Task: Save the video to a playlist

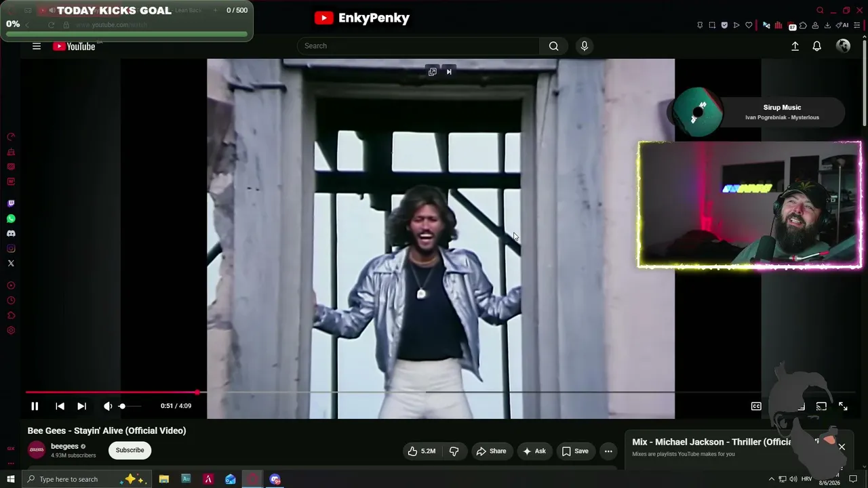Action: click(x=575, y=451)
